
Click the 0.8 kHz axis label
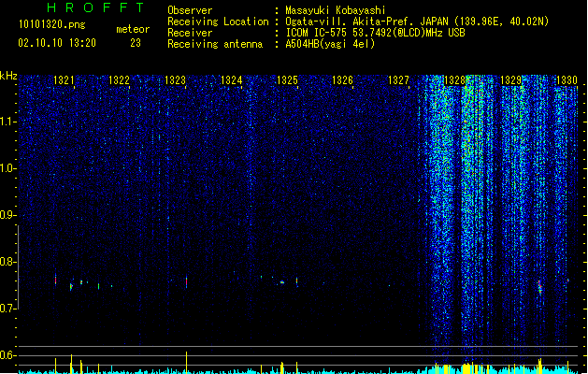click(x=8, y=262)
